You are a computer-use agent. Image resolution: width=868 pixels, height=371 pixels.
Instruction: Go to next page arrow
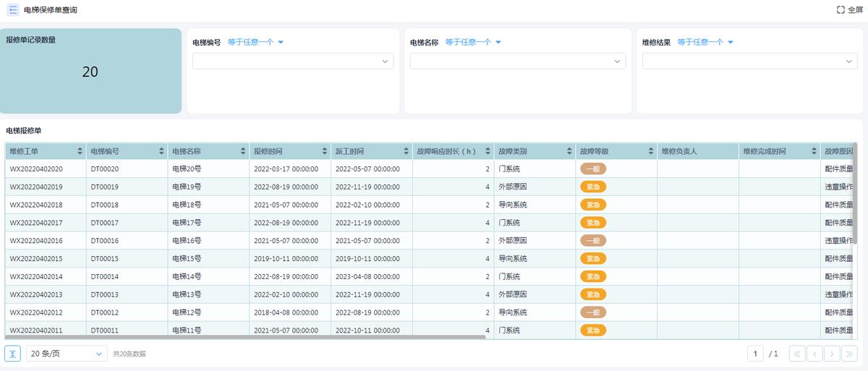(832, 354)
